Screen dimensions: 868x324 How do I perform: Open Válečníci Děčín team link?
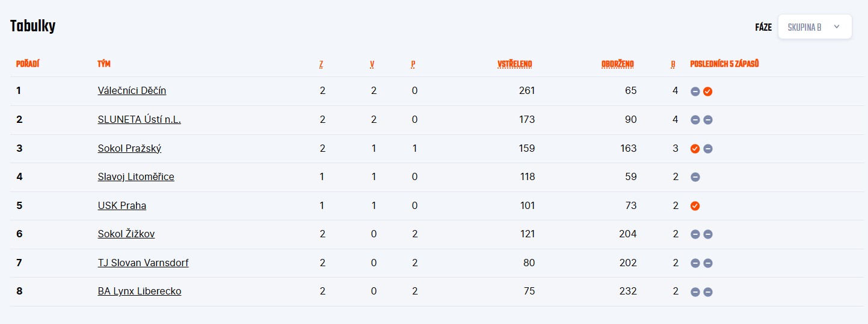pyautogui.click(x=132, y=91)
